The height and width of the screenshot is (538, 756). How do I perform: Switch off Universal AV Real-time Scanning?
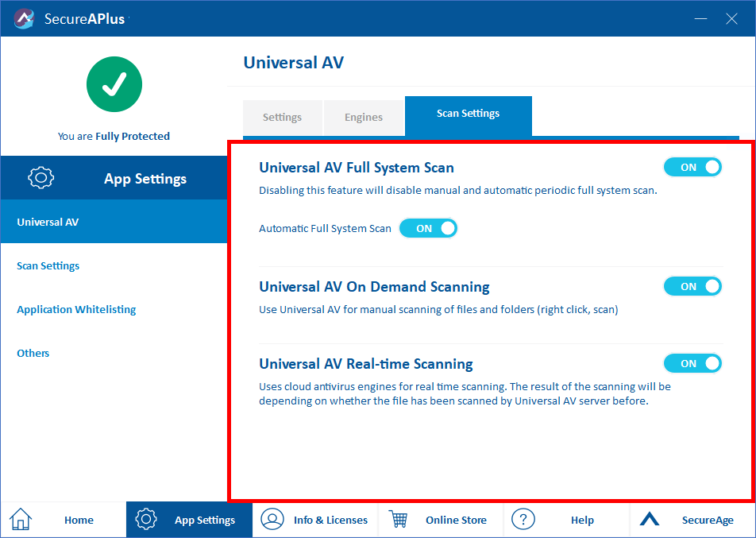click(692, 363)
